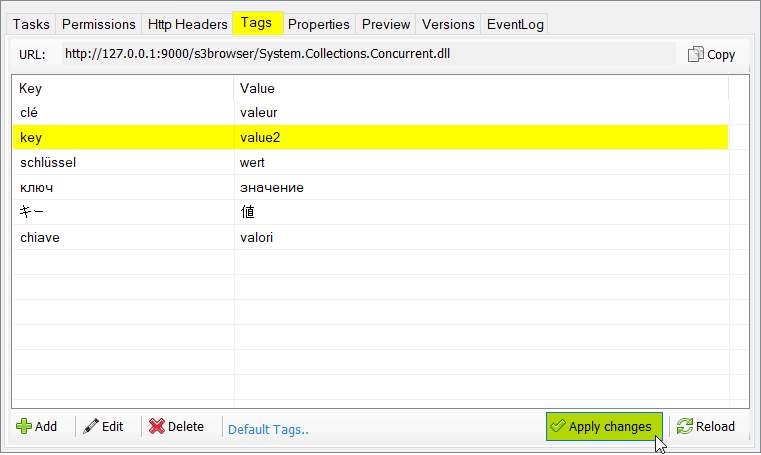Click the green checkmark Apply changes icon

pos(558,426)
